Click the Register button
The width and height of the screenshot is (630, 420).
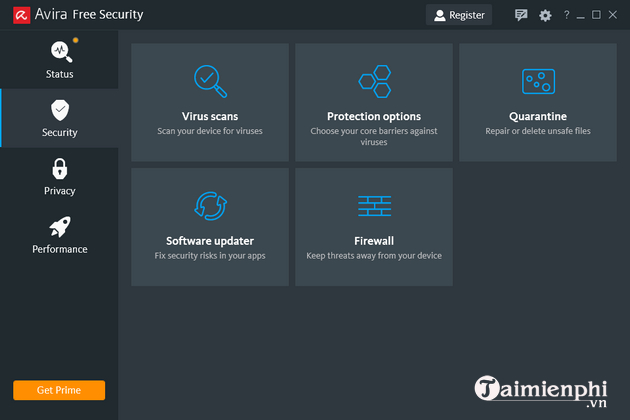pyautogui.click(x=459, y=15)
